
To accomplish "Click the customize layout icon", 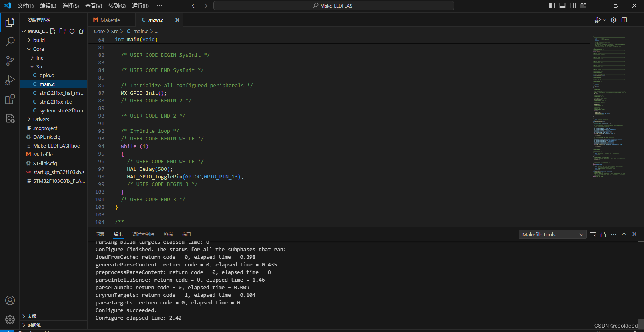I will point(584,6).
